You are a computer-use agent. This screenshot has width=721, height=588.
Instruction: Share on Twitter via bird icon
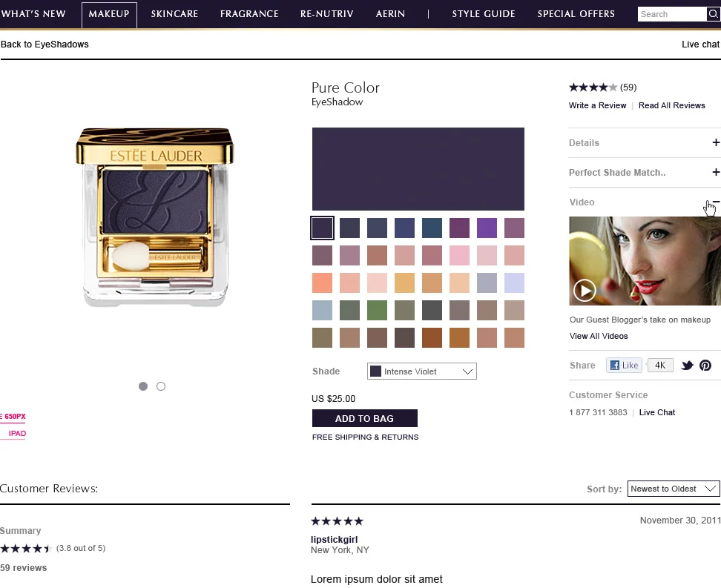click(x=687, y=366)
